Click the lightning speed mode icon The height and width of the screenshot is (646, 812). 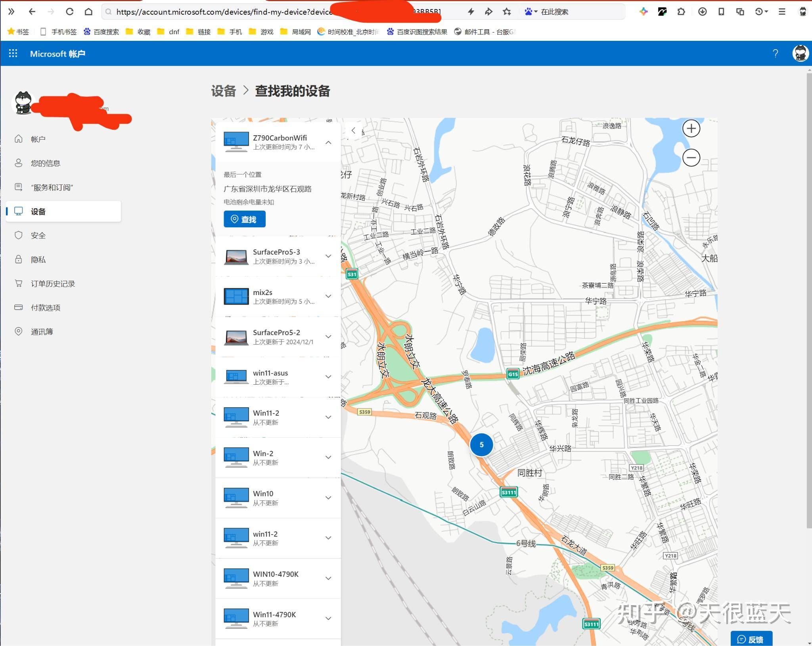[x=471, y=12]
